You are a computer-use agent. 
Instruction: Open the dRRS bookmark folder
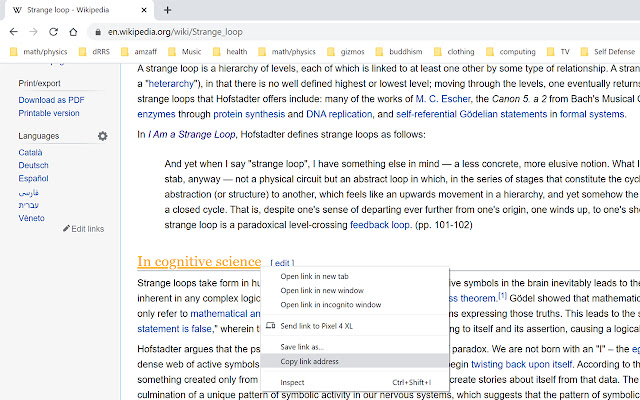tap(94, 52)
